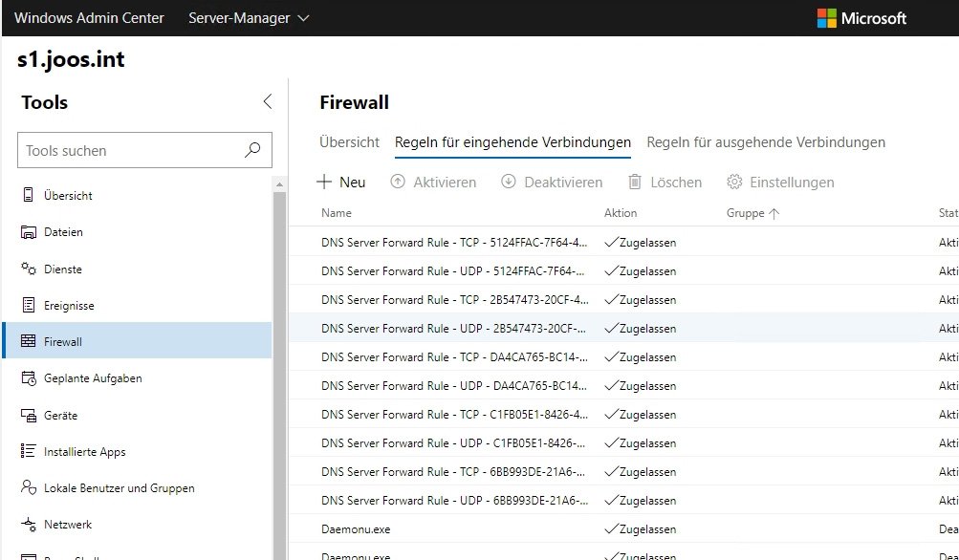
Task: Click the magnifier in the Tools search box
Action: point(251,150)
